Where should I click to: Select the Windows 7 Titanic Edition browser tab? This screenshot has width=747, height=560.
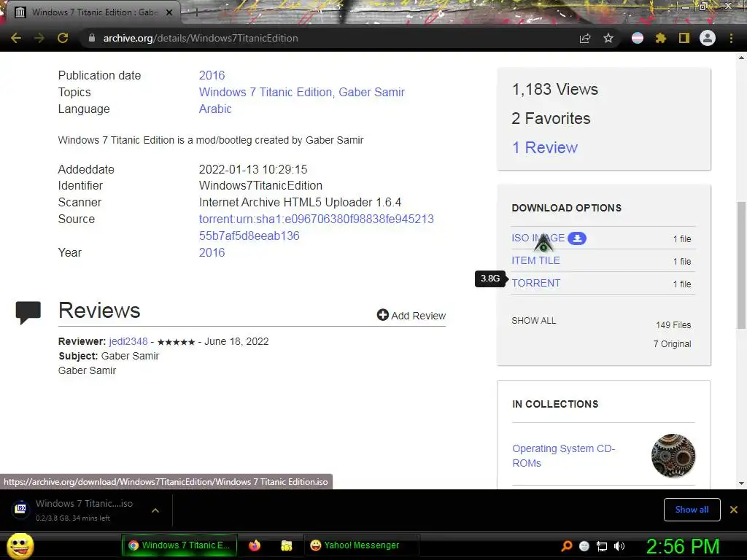[93, 12]
